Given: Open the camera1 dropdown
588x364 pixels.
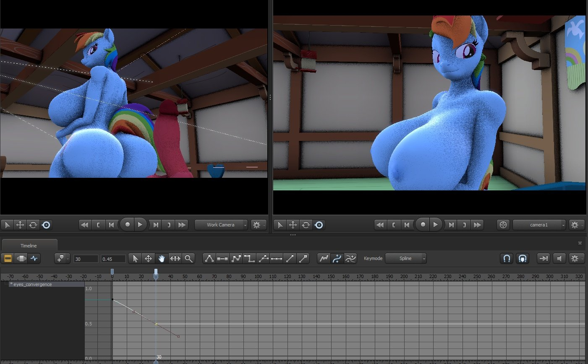Looking at the screenshot, I should (x=539, y=225).
